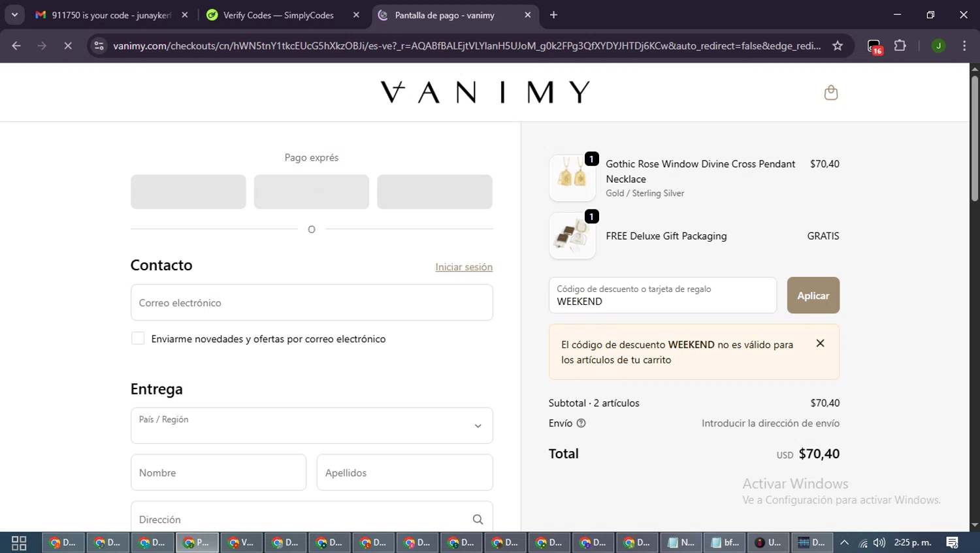Open site information icon in address bar
Screen dimensions: 980x553
[99, 46]
